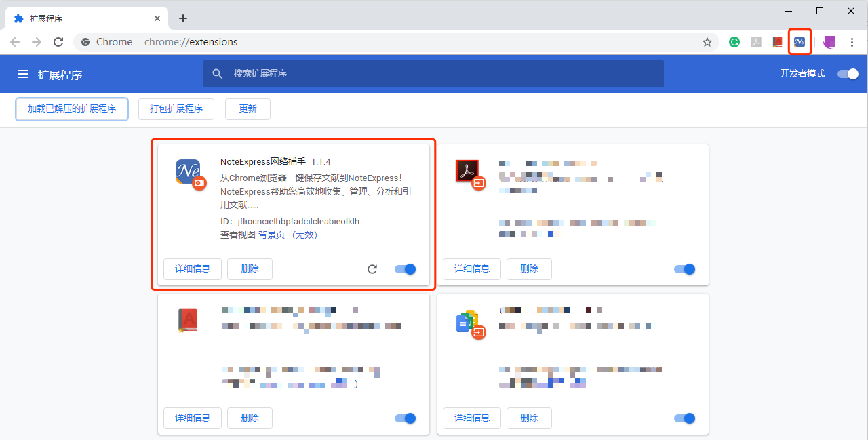868x440 pixels.
Task: Open the 背景页 link of NoteExpress
Action: [x=271, y=235]
